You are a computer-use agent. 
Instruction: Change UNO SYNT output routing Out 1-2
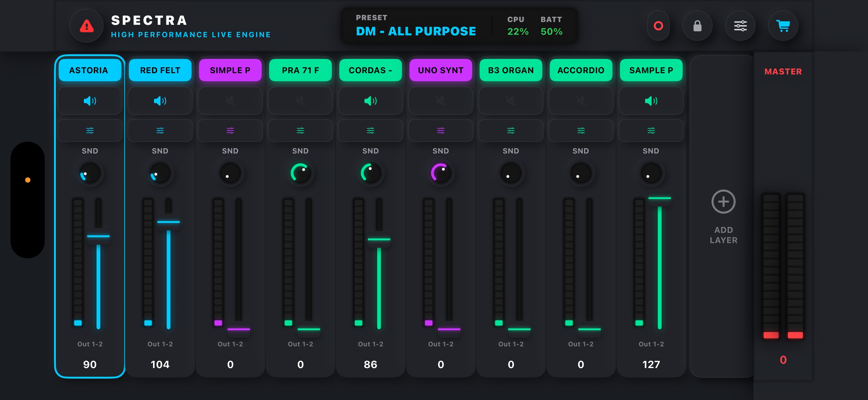(441, 344)
